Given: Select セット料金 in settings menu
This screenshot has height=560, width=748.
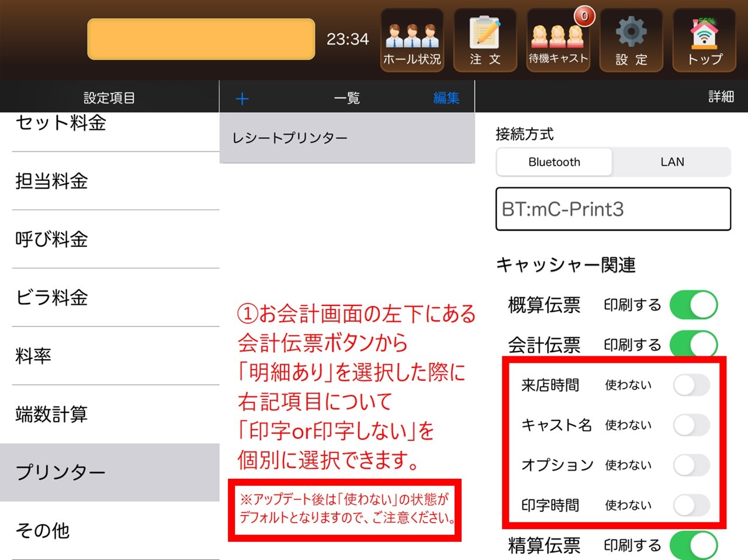Looking at the screenshot, I should tap(110, 131).
